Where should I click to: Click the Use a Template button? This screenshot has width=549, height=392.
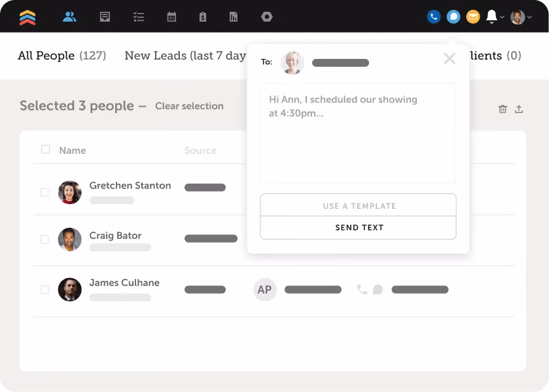[x=358, y=205]
